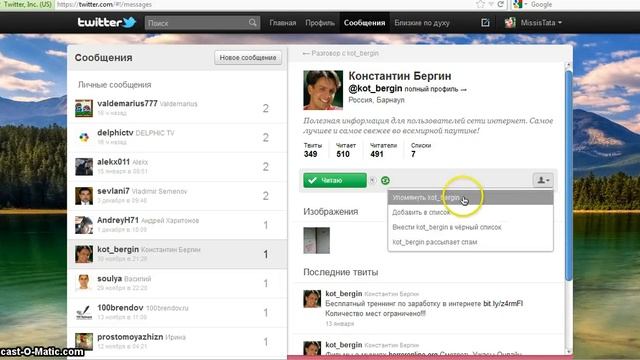Open the bit.ly/z4rmFl link in tweet
This screenshot has height=360, width=640.
(503, 304)
